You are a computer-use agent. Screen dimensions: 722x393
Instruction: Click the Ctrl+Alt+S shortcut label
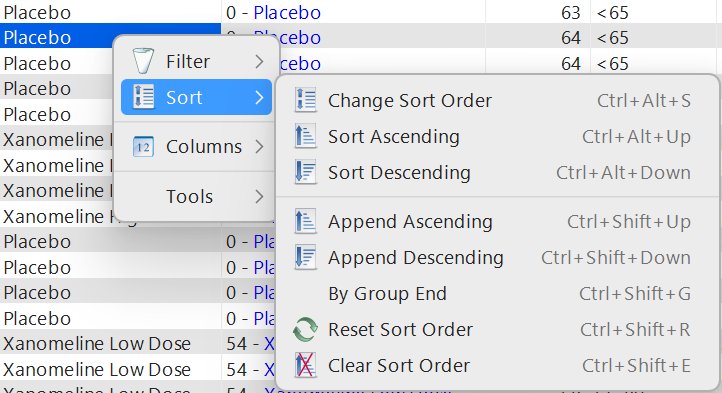644,100
